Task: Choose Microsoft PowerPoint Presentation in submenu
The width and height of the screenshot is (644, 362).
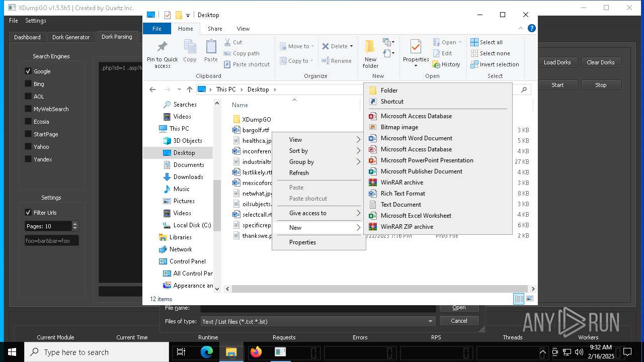Action: (438, 160)
